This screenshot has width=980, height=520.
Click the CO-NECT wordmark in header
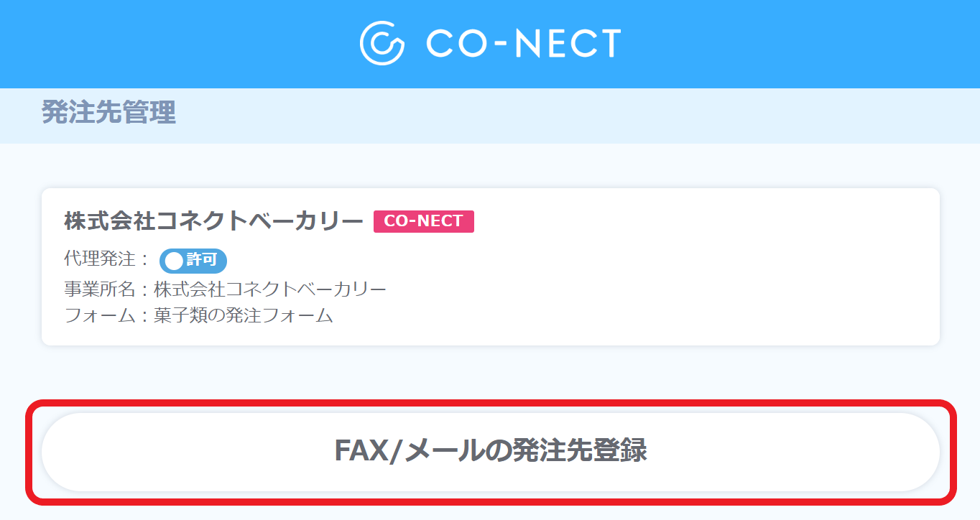(x=523, y=43)
